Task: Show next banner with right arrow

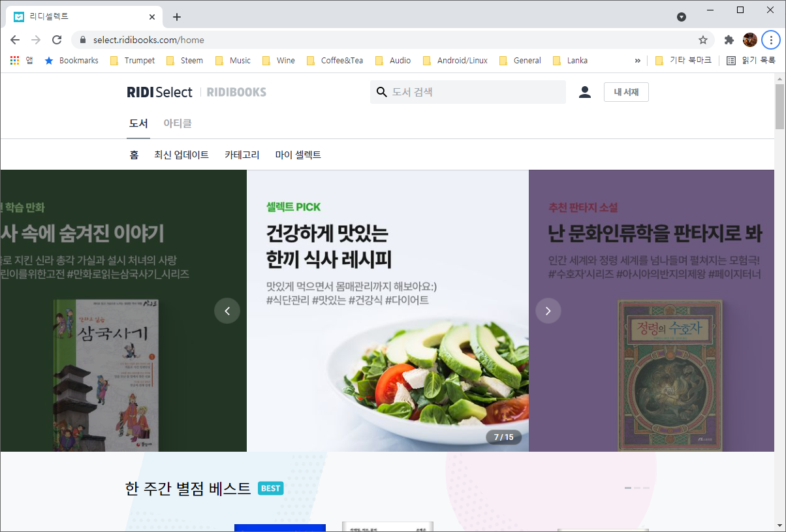Action: tap(548, 311)
